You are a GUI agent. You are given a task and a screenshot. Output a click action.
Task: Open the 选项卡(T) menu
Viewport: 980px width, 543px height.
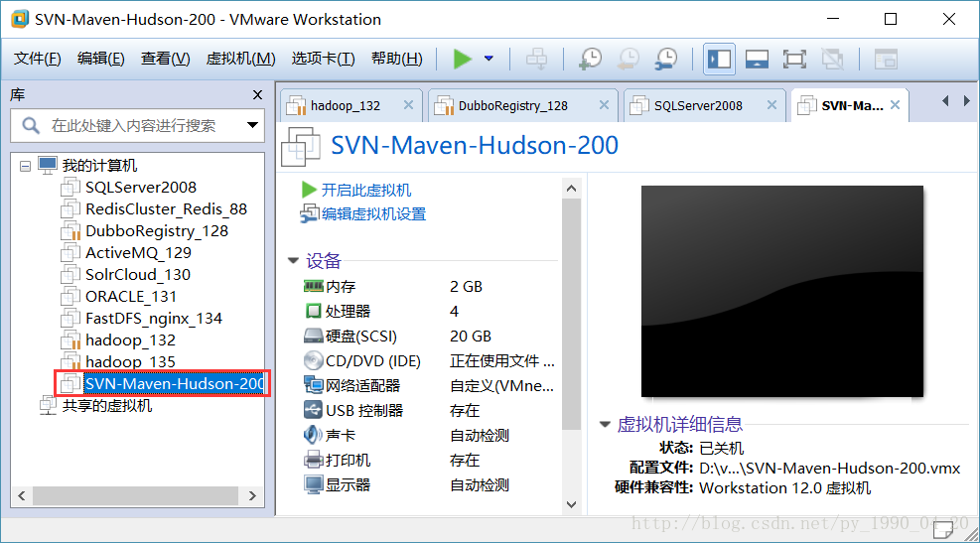pos(323,59)
